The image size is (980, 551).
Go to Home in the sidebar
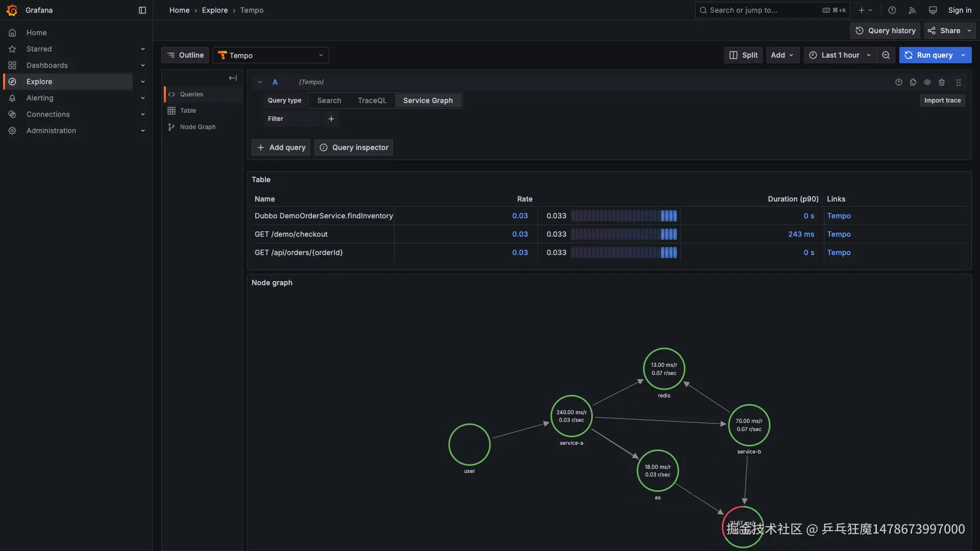pyautogui.click(x=36, y=33)
